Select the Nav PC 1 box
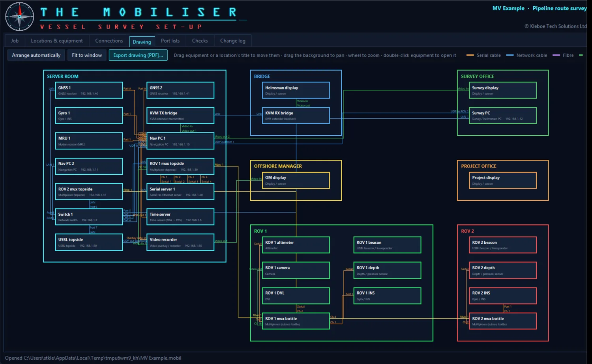Image resolution: width=592 pixels, height=364 pixels. tap(180, 141)
